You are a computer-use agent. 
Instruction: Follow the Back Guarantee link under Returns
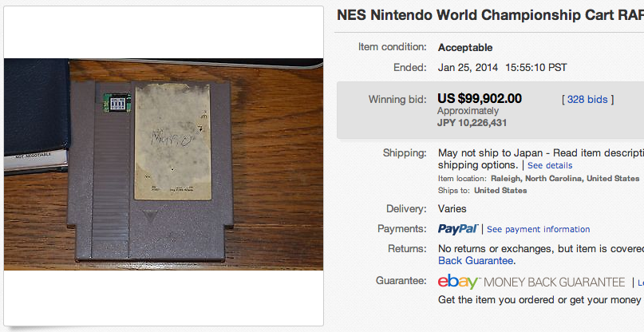(476, 260)
